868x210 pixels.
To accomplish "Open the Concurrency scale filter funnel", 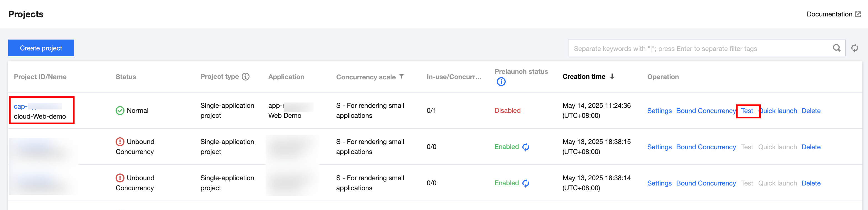I will tap(401, 76).
